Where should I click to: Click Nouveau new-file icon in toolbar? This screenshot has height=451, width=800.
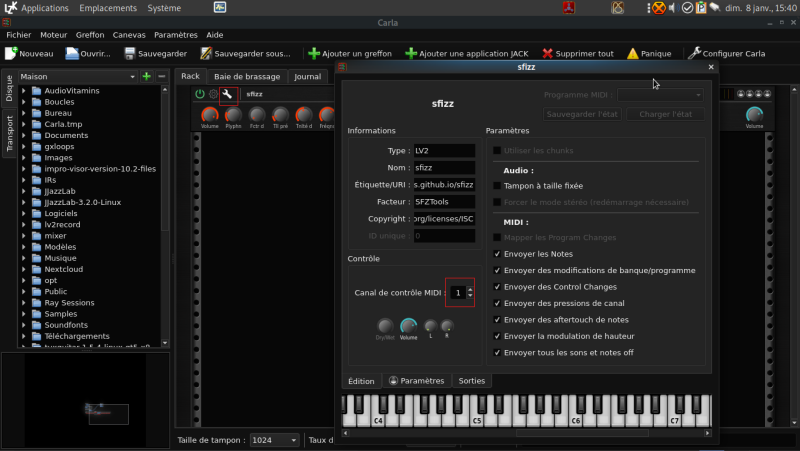coord(11,53)
